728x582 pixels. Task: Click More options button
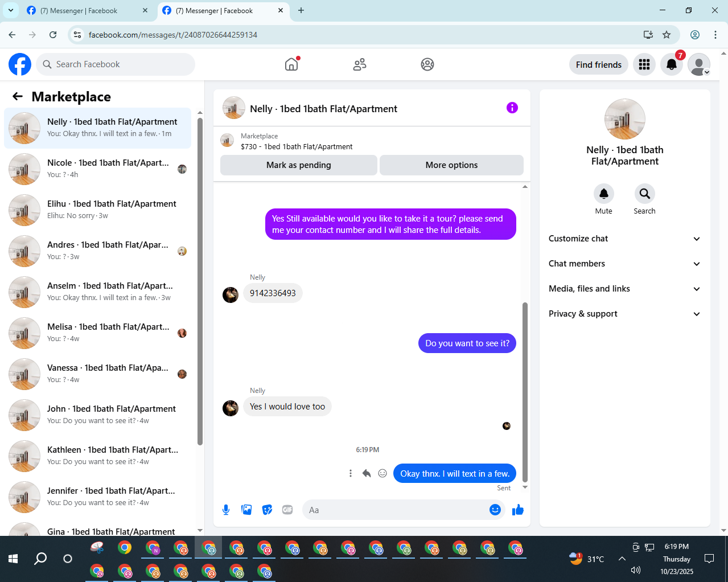(451, 165)
